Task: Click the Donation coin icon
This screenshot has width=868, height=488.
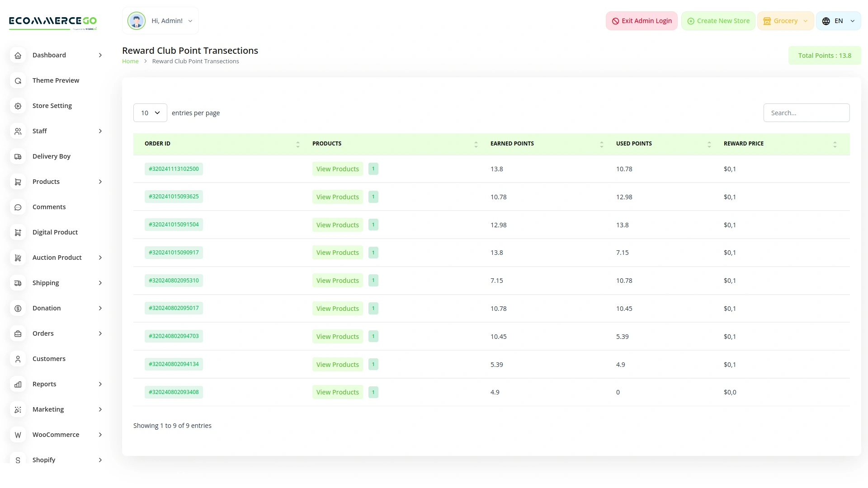Action: click(x=18, y=308)
